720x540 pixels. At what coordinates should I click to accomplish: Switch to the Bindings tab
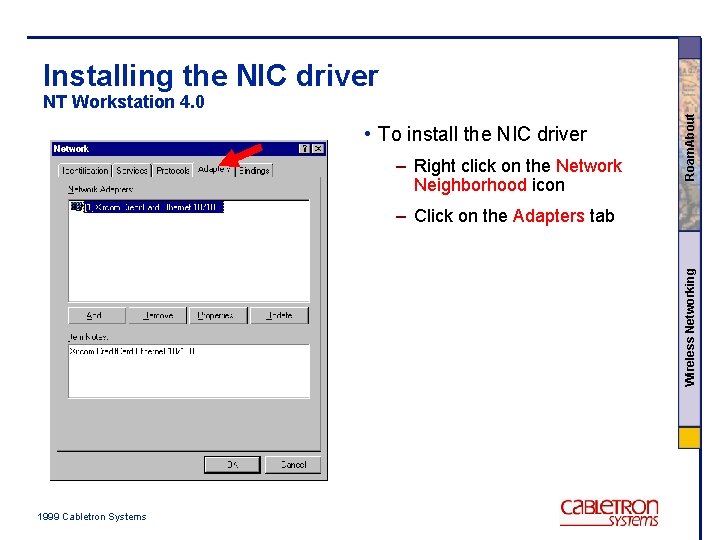point(254,171)
